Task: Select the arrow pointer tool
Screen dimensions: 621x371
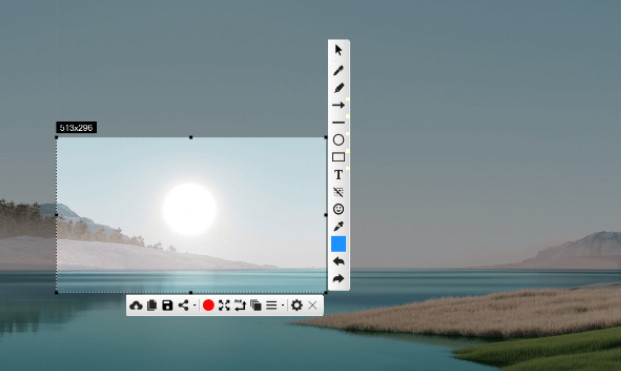Action: pyautogui.click(x=338, y=50)
